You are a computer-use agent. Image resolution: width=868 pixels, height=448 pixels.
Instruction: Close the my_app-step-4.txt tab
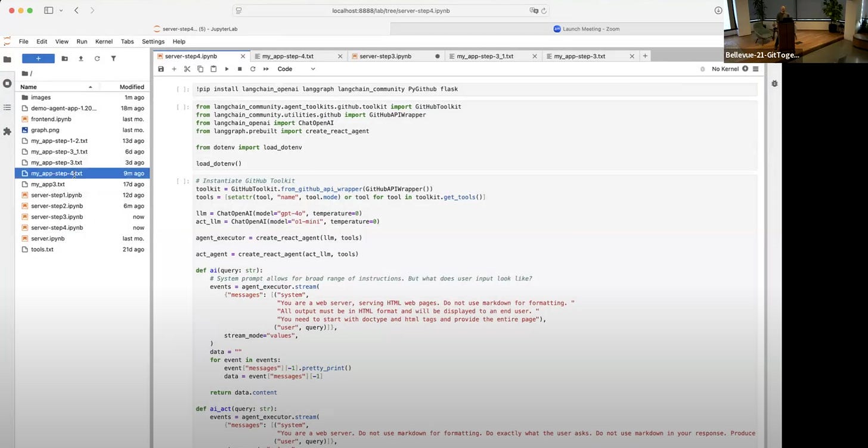(340, 57)
